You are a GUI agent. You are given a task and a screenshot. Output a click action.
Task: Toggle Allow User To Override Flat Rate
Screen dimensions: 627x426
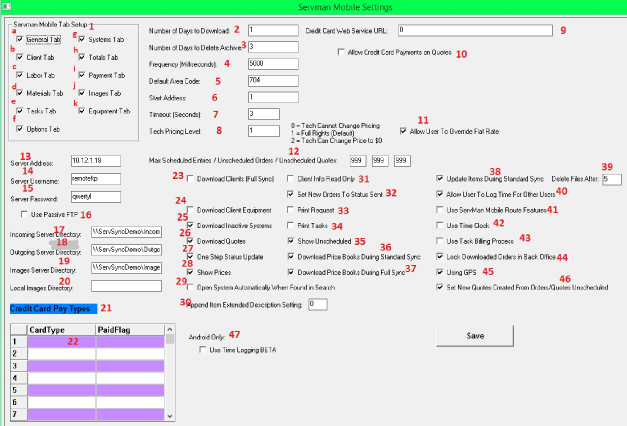[403, 131]
